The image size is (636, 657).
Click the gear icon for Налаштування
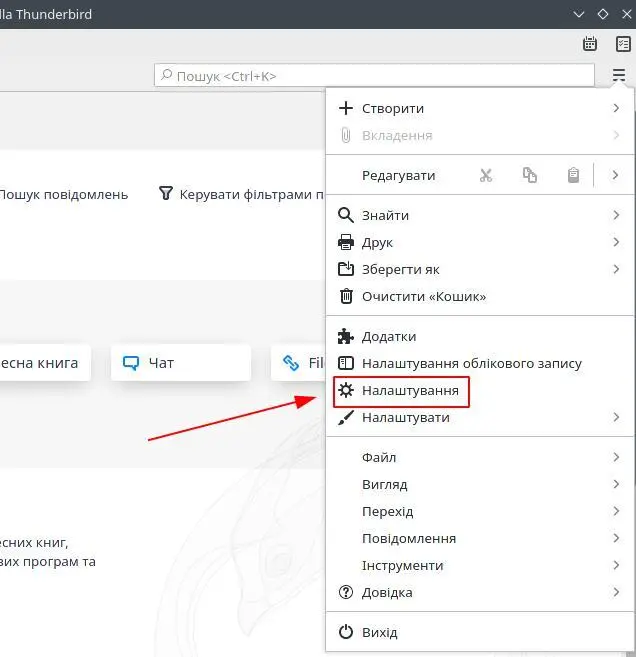346,390
